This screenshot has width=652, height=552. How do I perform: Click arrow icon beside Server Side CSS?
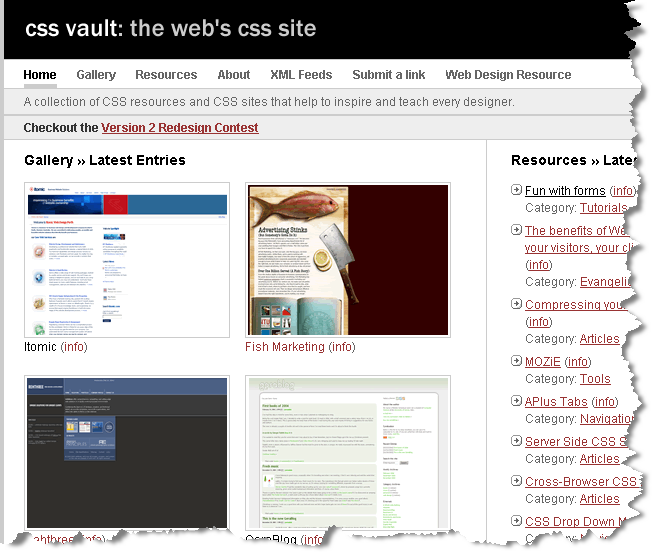pos(516,441)
